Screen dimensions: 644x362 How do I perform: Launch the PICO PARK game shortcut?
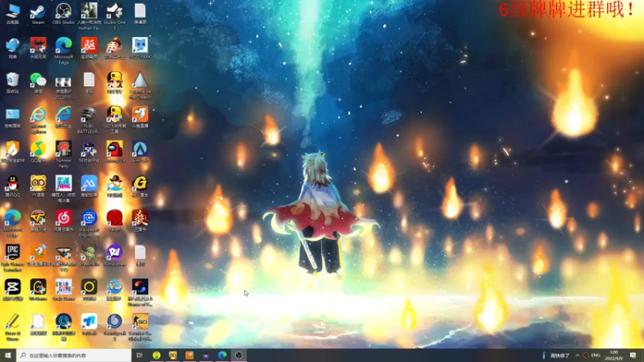(x=140, y=48)
